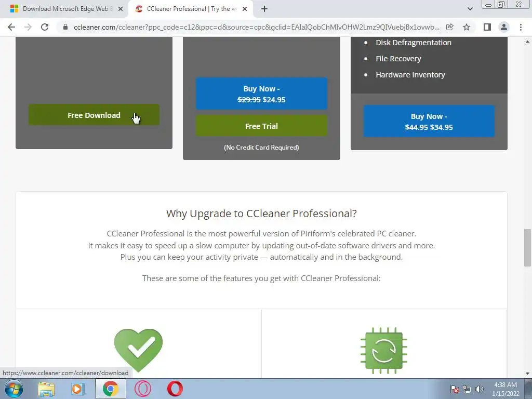Click the address bar URL

point(257,27)
